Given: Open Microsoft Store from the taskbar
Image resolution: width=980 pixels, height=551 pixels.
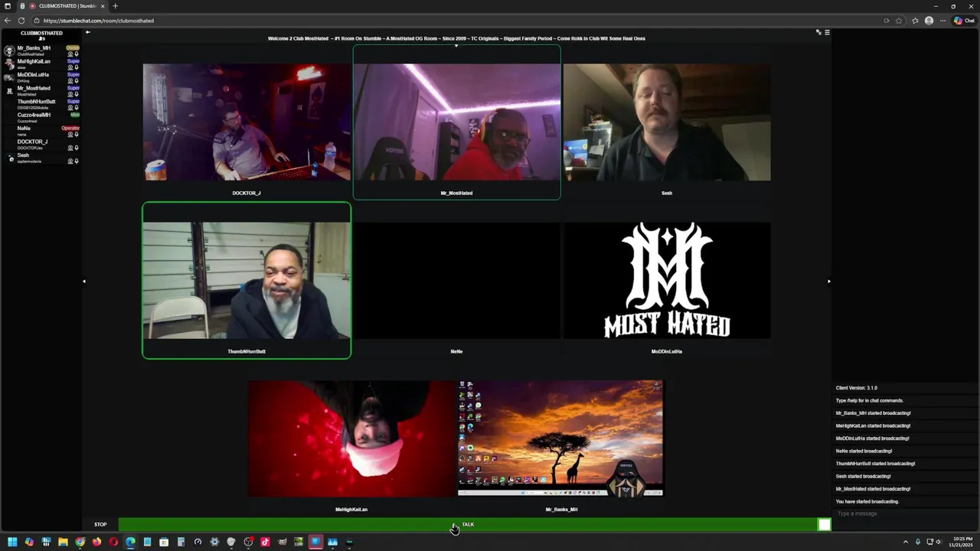Looking at the screenshot, I should pos(164,542).
